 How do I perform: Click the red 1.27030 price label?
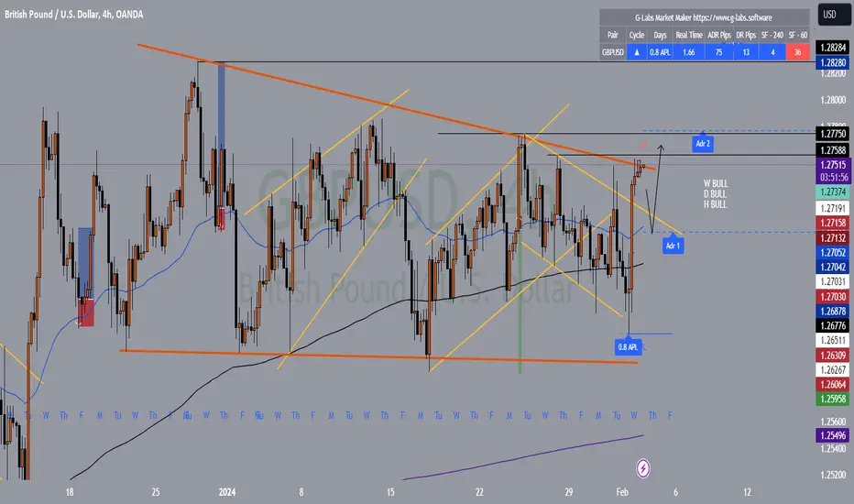832,296
